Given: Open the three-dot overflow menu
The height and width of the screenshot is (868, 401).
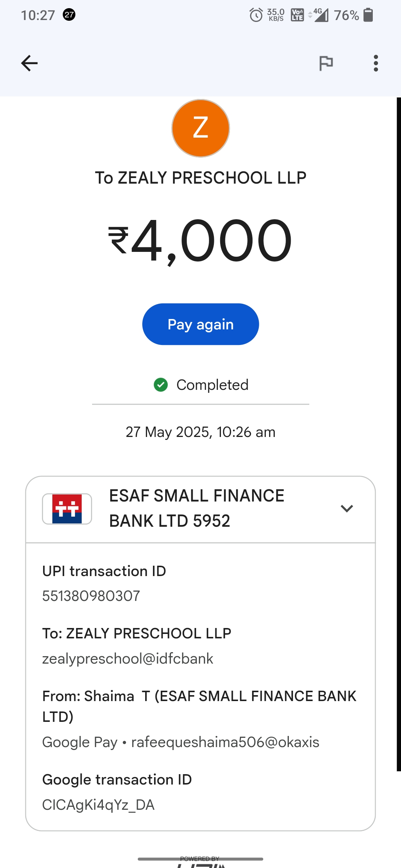Looking at the screenshot, I should point(376,63).
